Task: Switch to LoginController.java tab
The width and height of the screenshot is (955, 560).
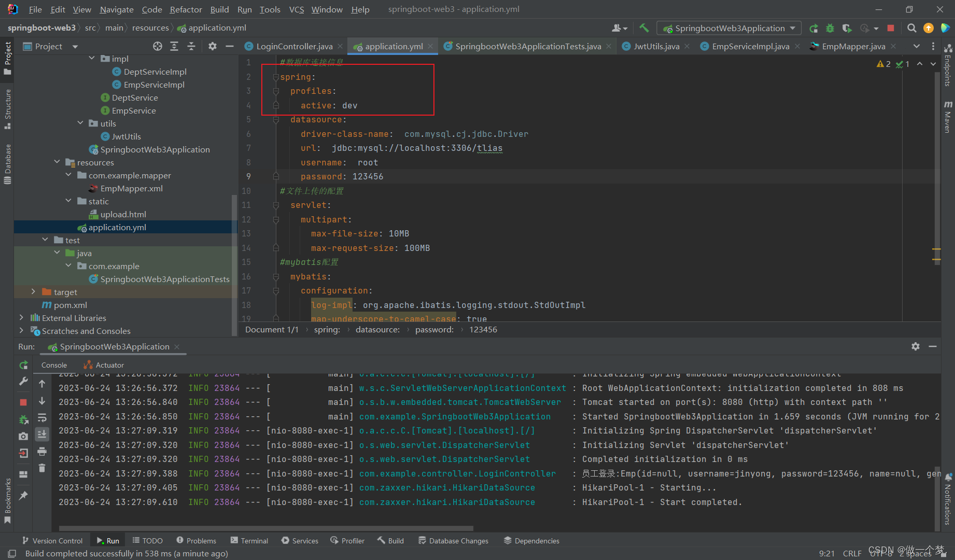Action: click(294, 46)
